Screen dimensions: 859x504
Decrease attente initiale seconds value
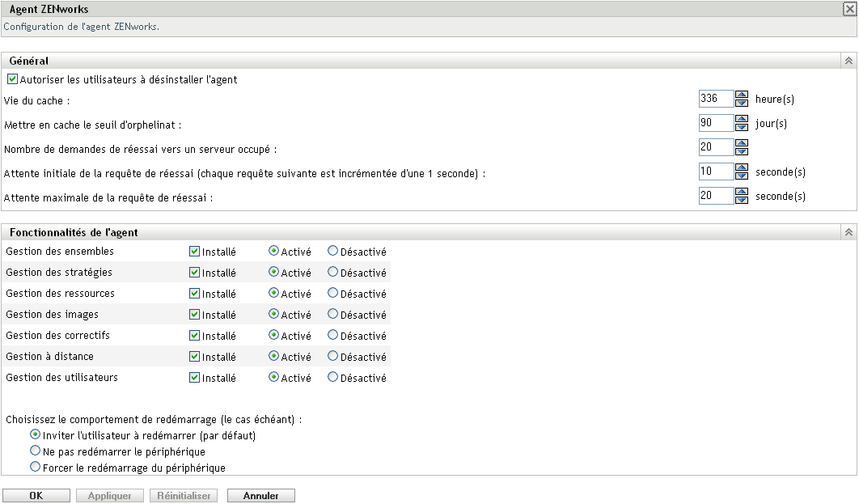click(x=742, y=176)
